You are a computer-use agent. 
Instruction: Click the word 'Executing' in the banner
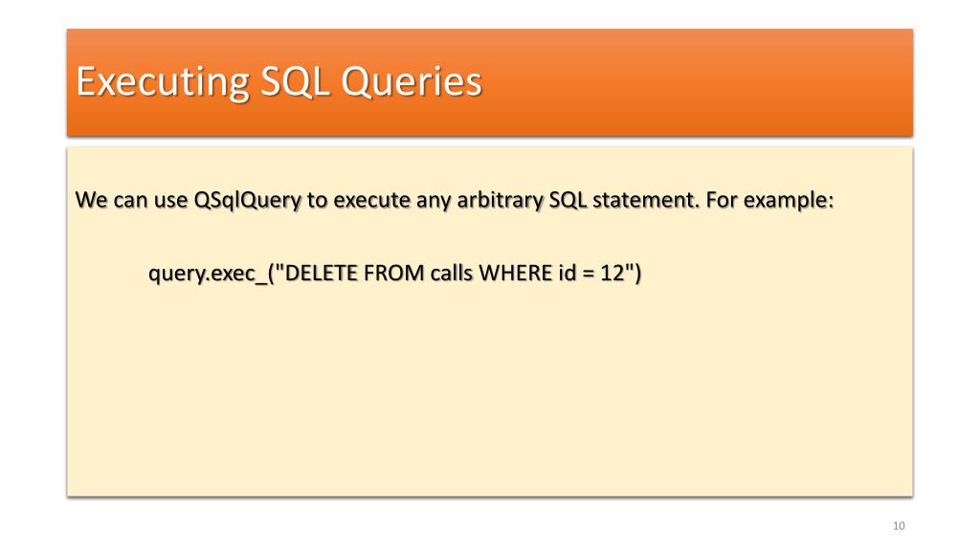pyautogui.click(x=163, y=82)
